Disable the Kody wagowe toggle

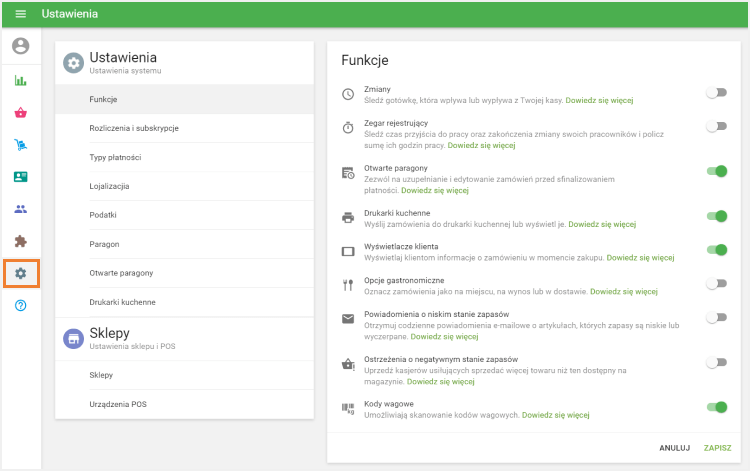(x=716, y=406)
